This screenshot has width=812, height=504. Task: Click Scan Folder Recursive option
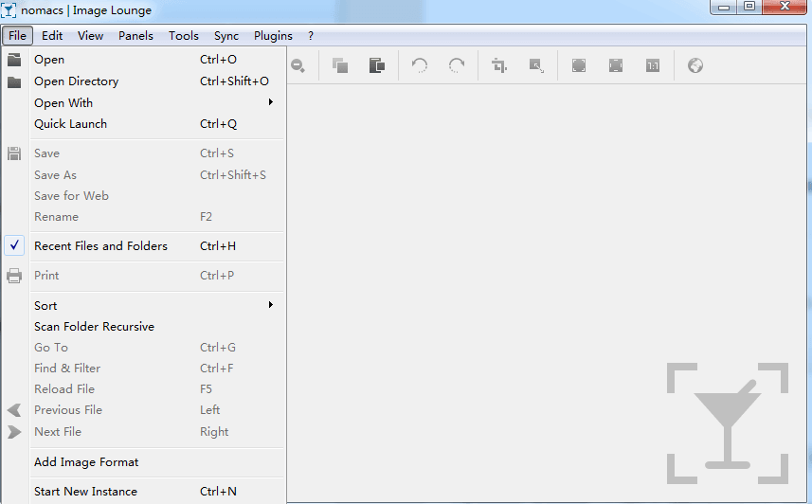click(94, 327)
